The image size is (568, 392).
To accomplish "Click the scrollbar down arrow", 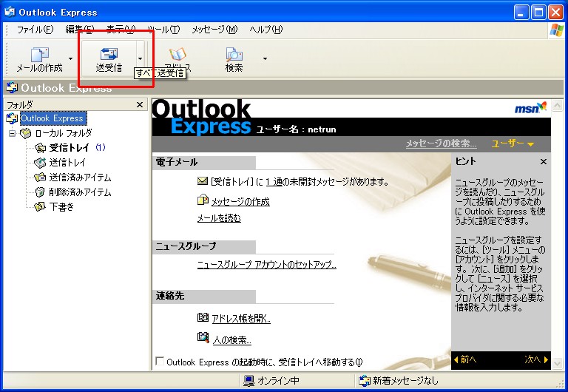I will click(x=557, y=362).
